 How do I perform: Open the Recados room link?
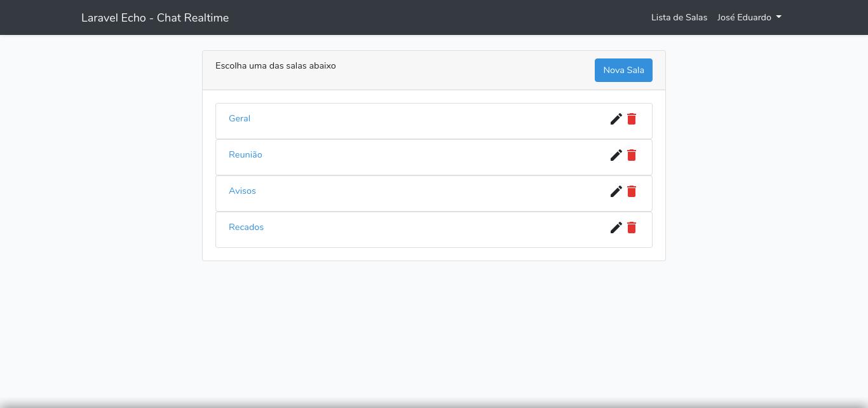(246, 227)
